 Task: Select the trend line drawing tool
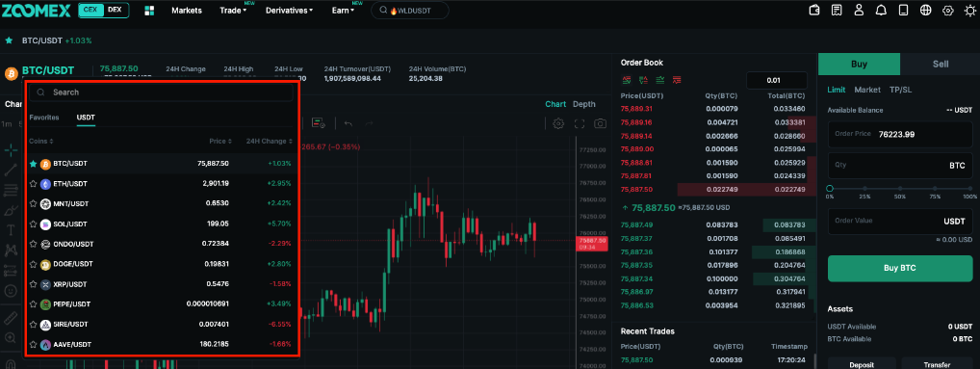10,170
